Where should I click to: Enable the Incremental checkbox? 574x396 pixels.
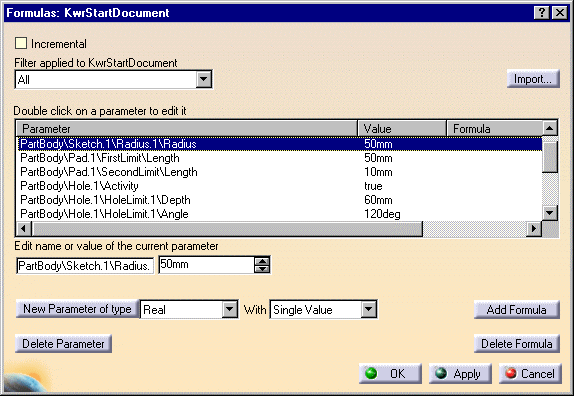(x=21, y=43)
